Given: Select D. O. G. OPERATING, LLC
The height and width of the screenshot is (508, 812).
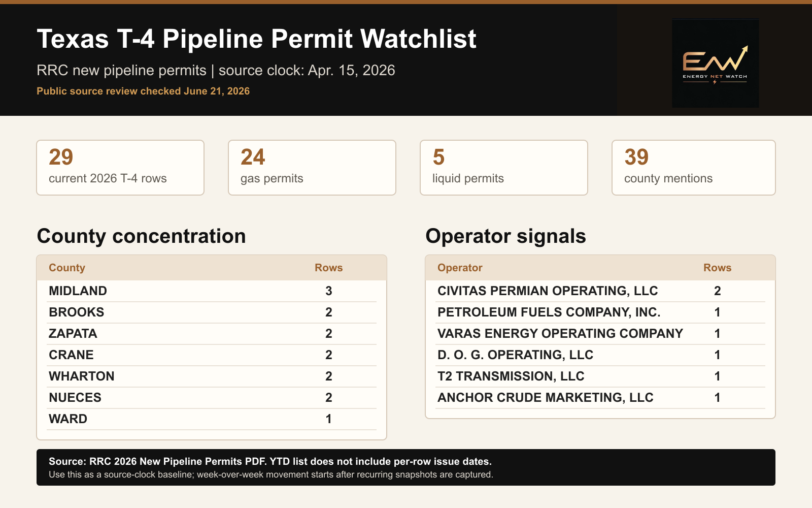Looking at the screenshot, I should [600, 355].
